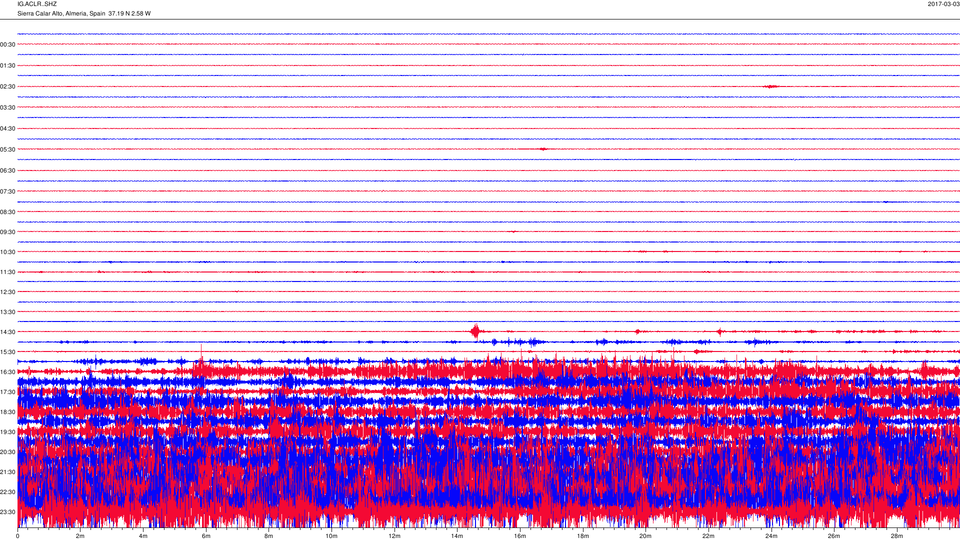The image size is (960, 540).
Task: Select the 14:30 row label
Action: click(8, 332)
